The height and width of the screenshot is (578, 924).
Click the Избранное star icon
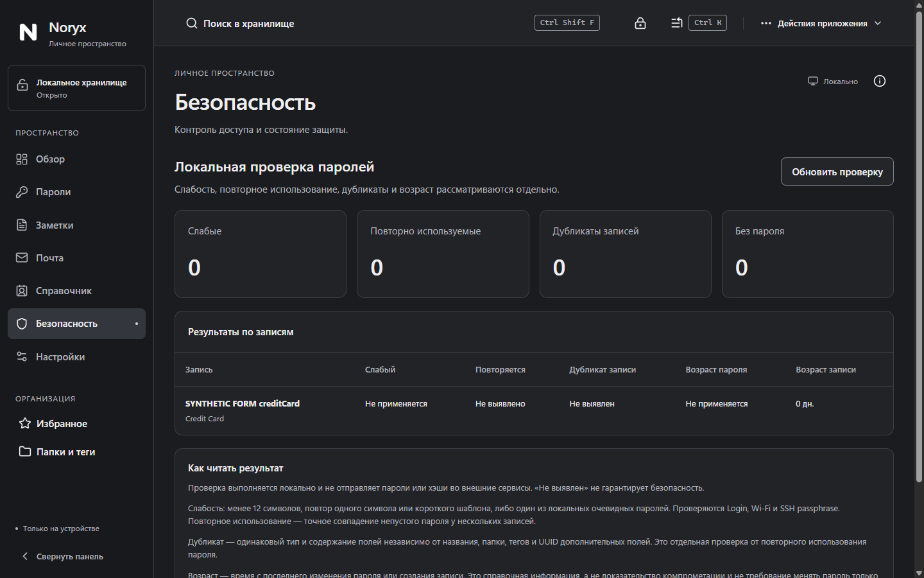(x=25, y=423)
